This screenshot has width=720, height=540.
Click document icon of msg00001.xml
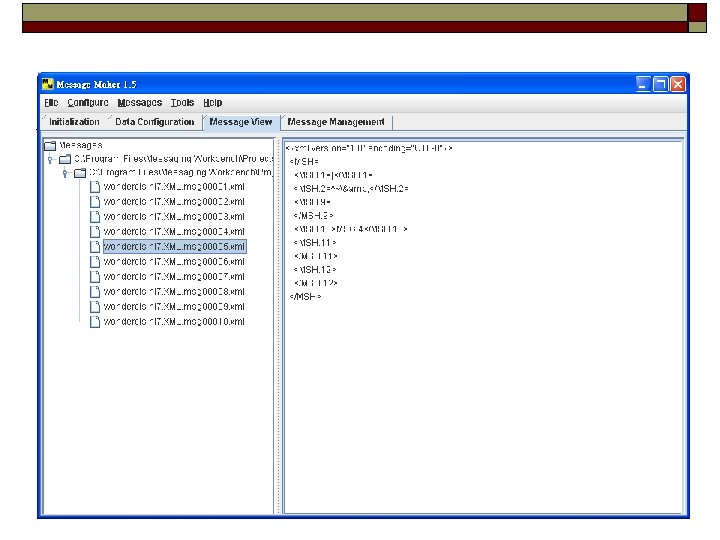click(95, 186)
